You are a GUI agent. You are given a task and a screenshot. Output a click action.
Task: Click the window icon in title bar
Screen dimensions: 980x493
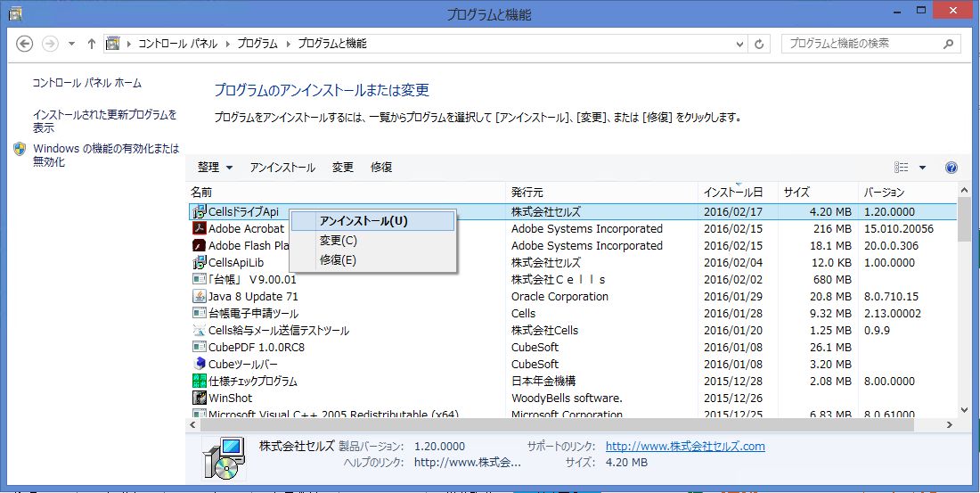16,12
